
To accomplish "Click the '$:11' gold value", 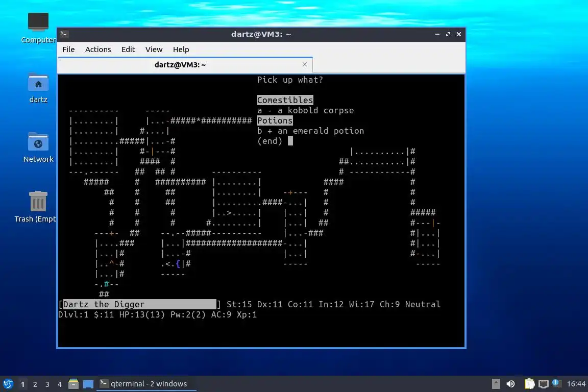I will [104, 315].
